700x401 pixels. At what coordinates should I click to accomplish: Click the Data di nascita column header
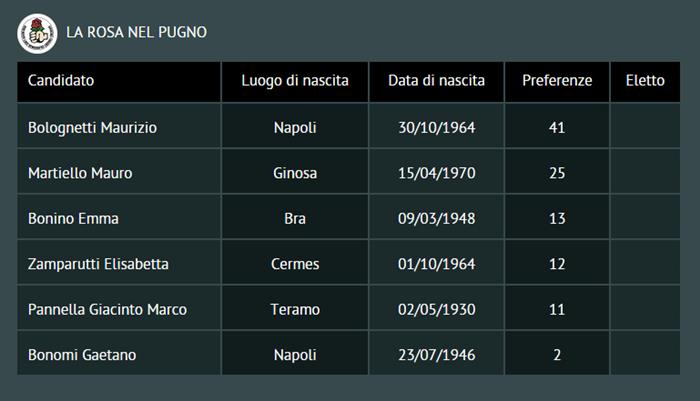point(437,81)
